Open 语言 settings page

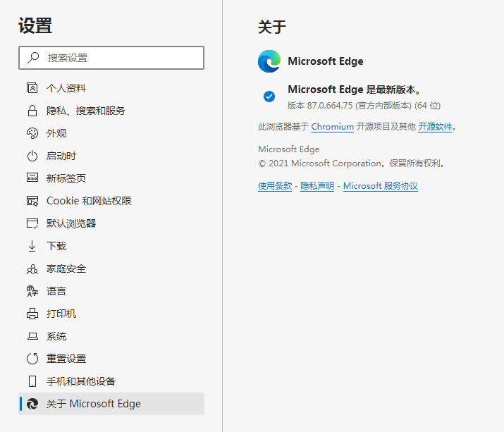tap(56, 291)
